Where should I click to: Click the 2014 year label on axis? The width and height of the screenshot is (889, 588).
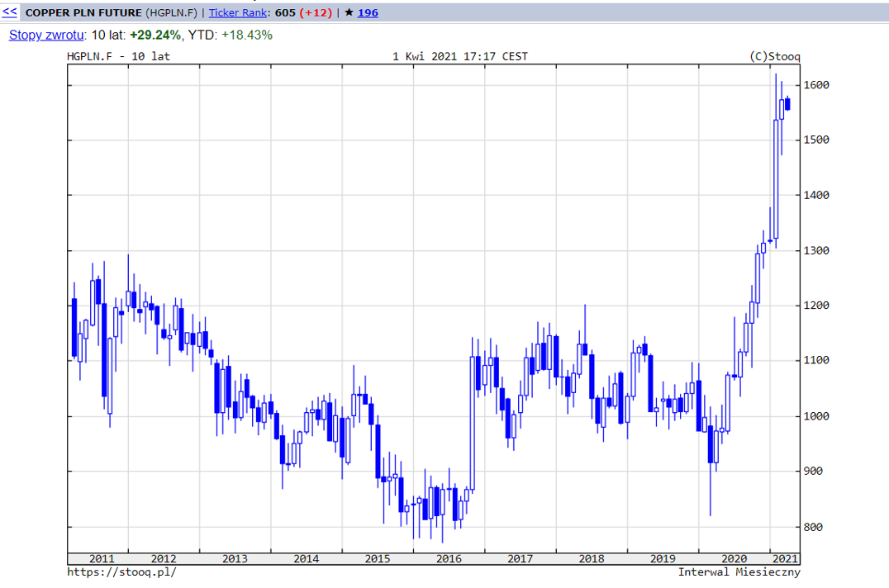pyautogui.click(x=307, y=558)
